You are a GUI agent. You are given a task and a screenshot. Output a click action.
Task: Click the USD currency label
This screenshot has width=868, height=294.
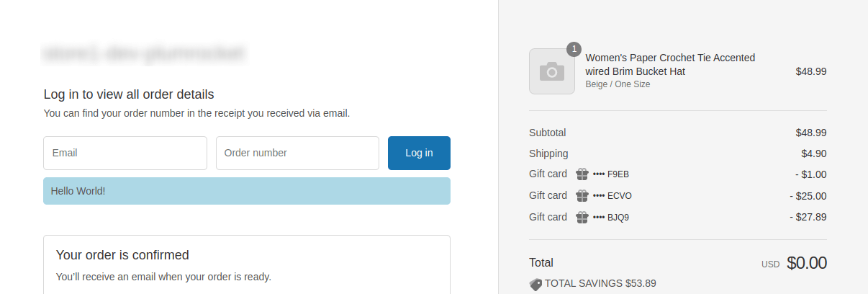click(770, 264)
